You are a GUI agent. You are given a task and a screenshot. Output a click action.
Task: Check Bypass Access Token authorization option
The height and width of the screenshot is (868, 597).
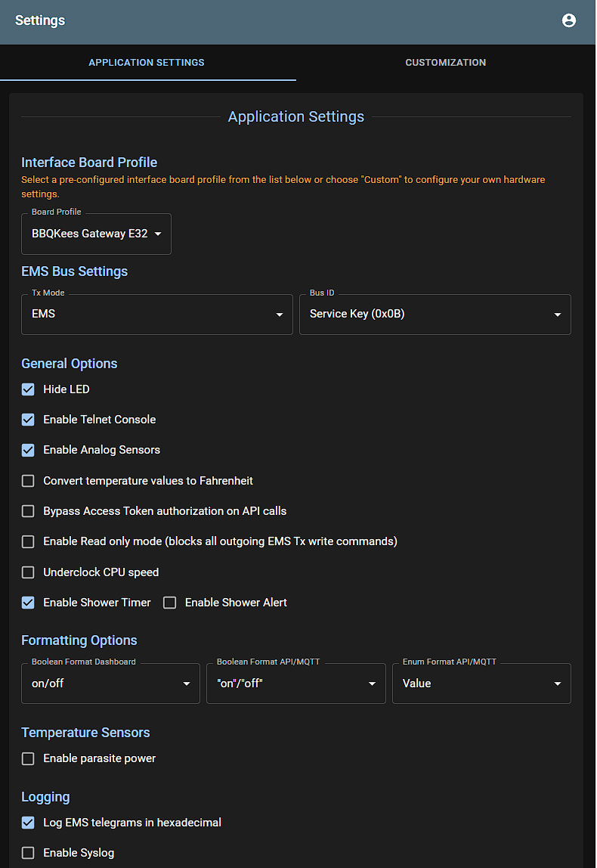point(28,511)
